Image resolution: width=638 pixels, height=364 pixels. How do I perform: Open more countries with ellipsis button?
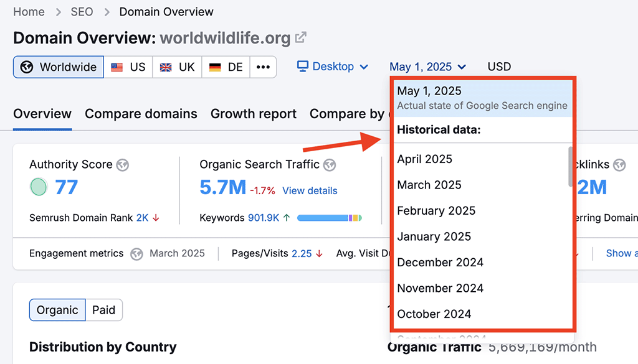pos(264,67)
